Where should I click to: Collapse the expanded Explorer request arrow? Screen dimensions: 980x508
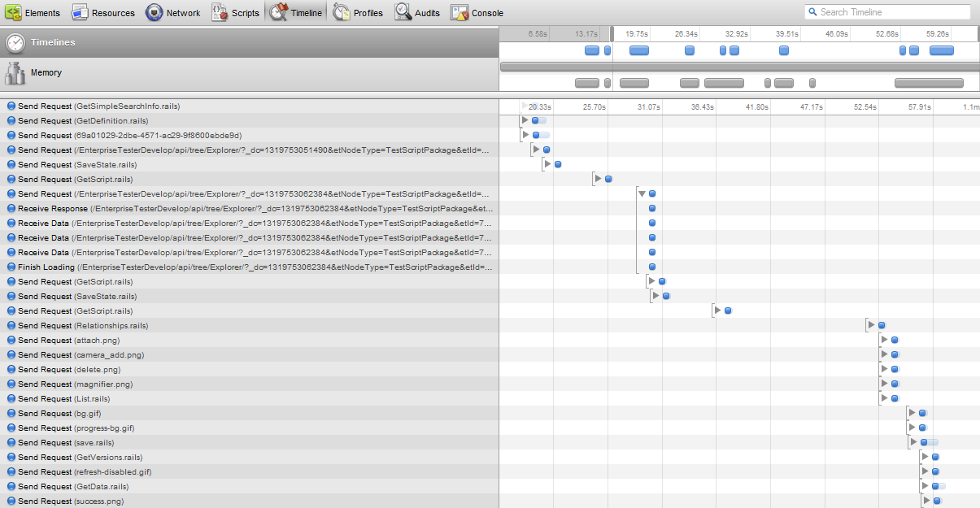(642, 194)
